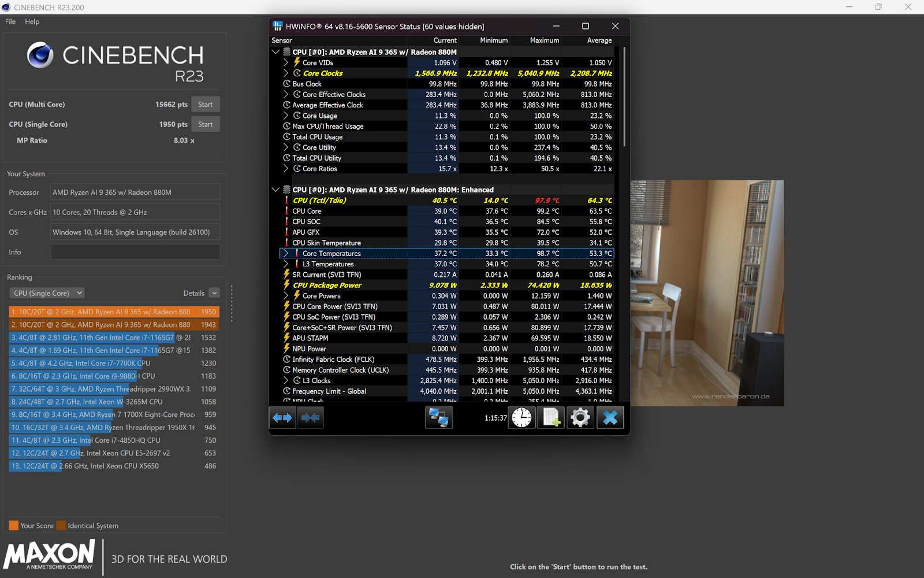
Task: Start CPU Single Core test
Action: coord(206,124)
